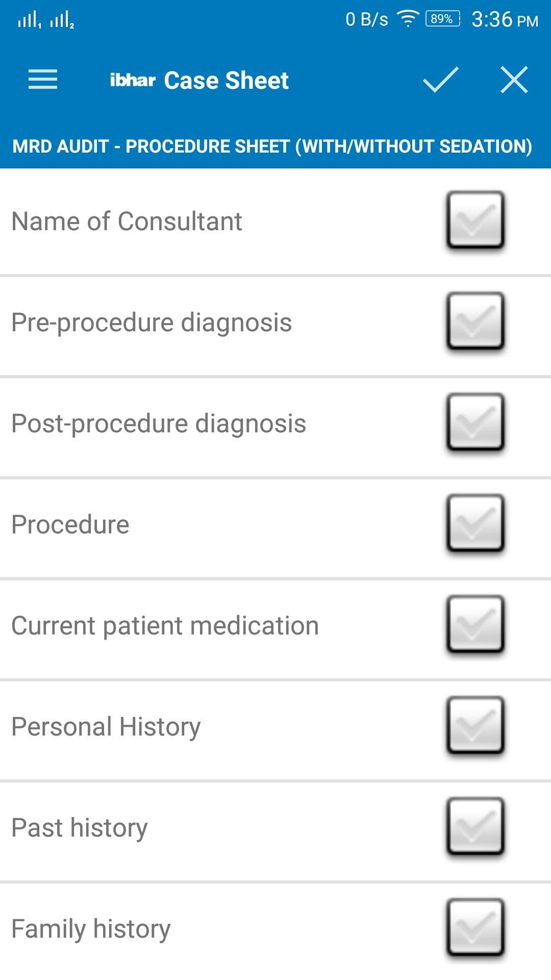Tap the clock showing 3:36 PM
The image size is (551, 980).
coord(505,20)
